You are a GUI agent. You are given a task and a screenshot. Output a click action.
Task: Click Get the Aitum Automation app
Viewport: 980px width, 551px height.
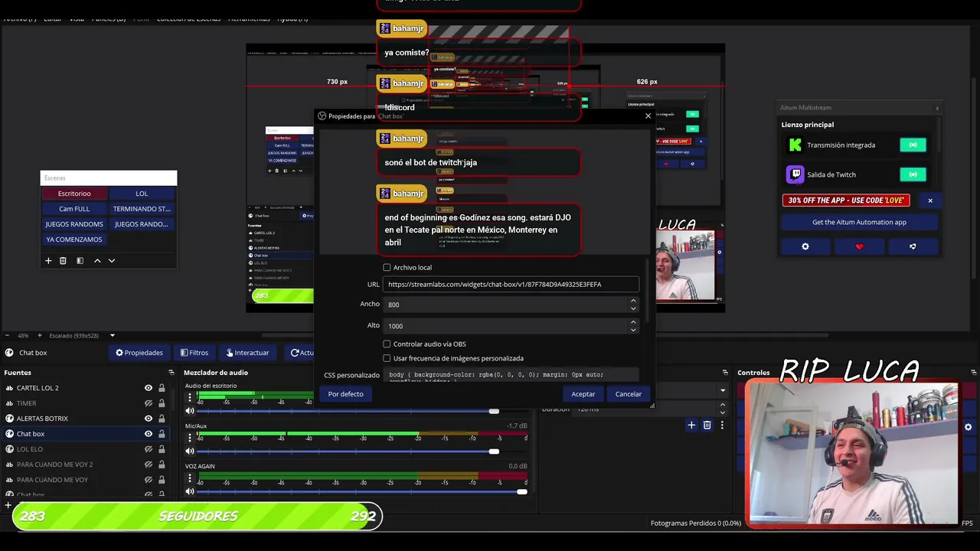coord(859,222)
